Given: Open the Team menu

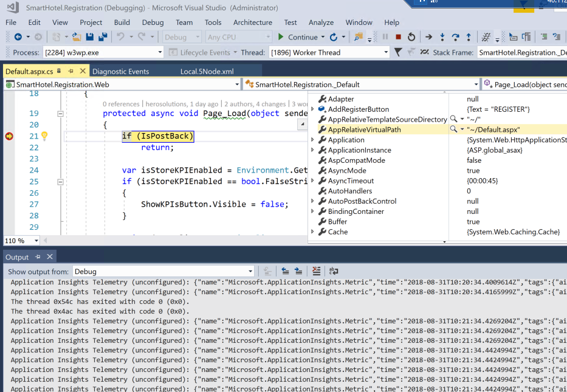Looking at the screenshot, I should tap(184, 22).
